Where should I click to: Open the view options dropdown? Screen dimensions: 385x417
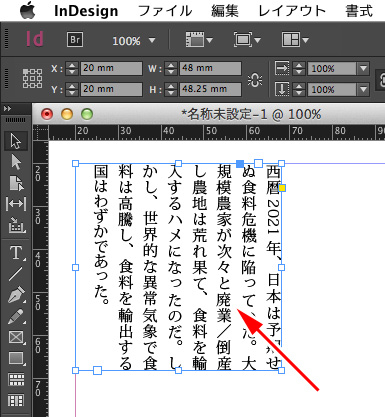(x=199, y=40)
